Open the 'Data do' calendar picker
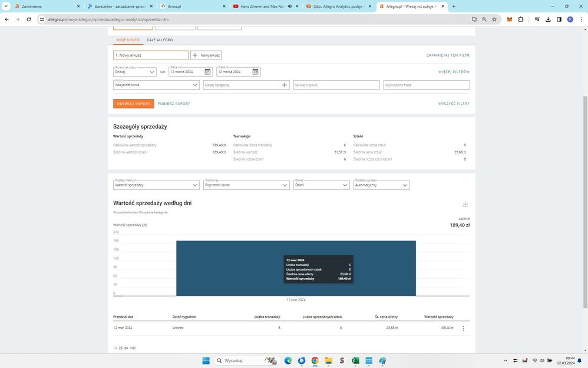The height and width of the screenshot is (368, 588). point(255,72)
